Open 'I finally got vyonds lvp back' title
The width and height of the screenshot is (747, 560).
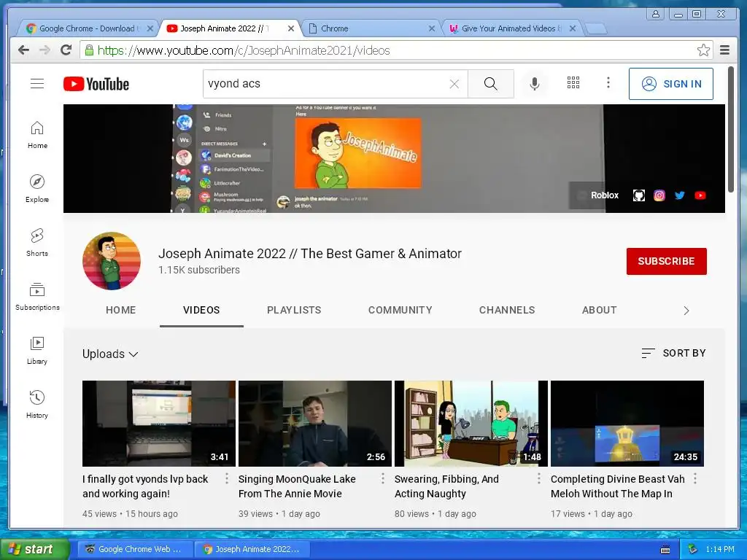[x=145, y=486]
